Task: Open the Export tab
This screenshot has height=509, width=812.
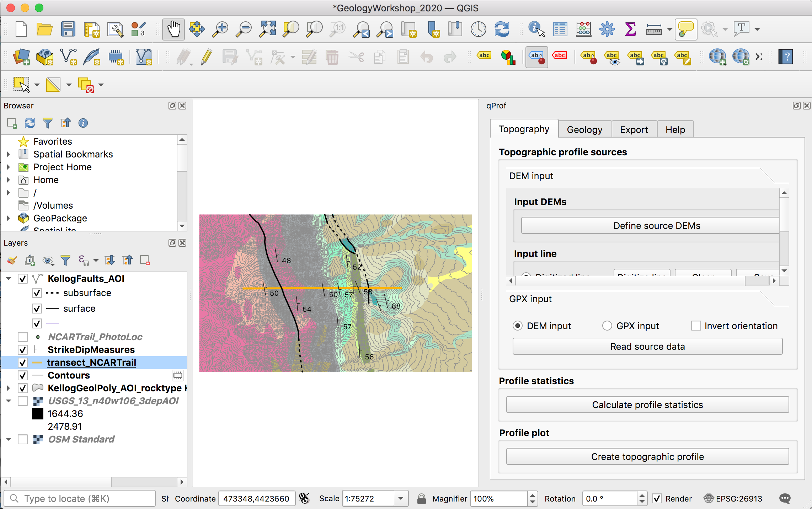Action: pyautogui.click(x=634, y=129)
